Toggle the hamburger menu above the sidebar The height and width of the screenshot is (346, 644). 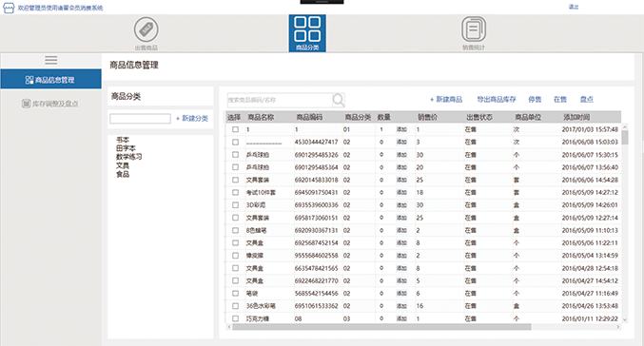click(x=51, y=60)
